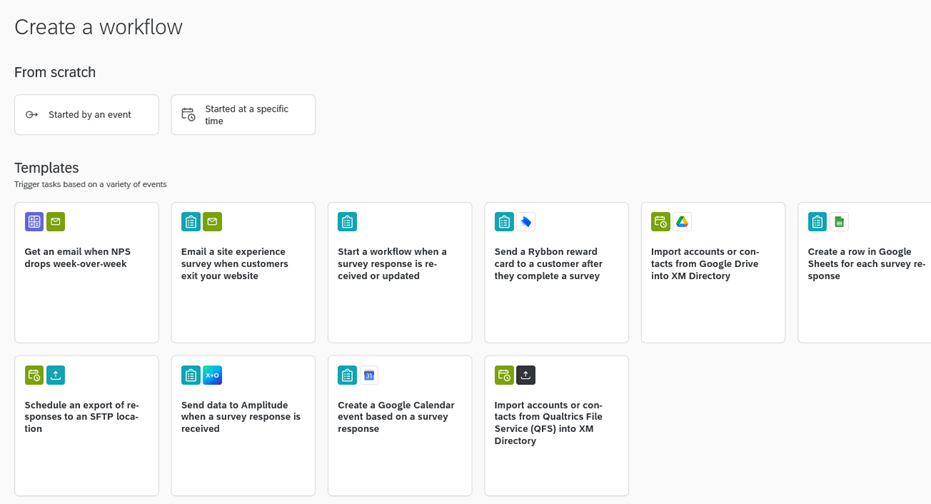Click the event trigger arrow icon
This screenshot has width=931, height=504.
(32, 115)
